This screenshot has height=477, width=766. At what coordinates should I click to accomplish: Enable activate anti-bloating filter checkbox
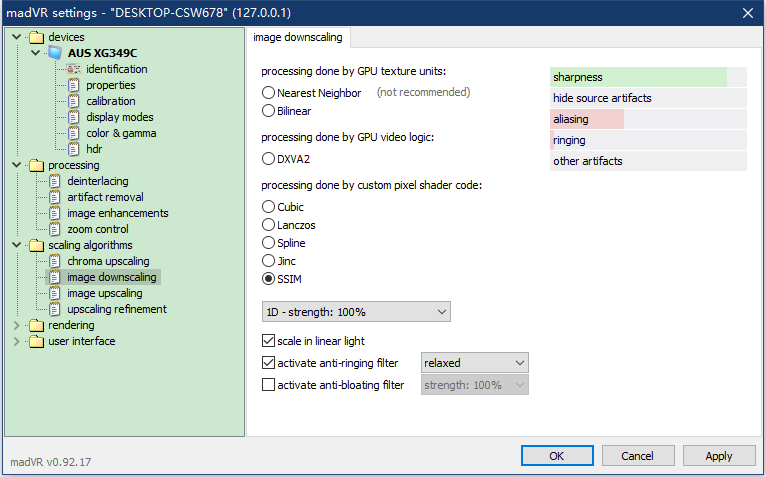pyautogui.click(x=268, y=385)
